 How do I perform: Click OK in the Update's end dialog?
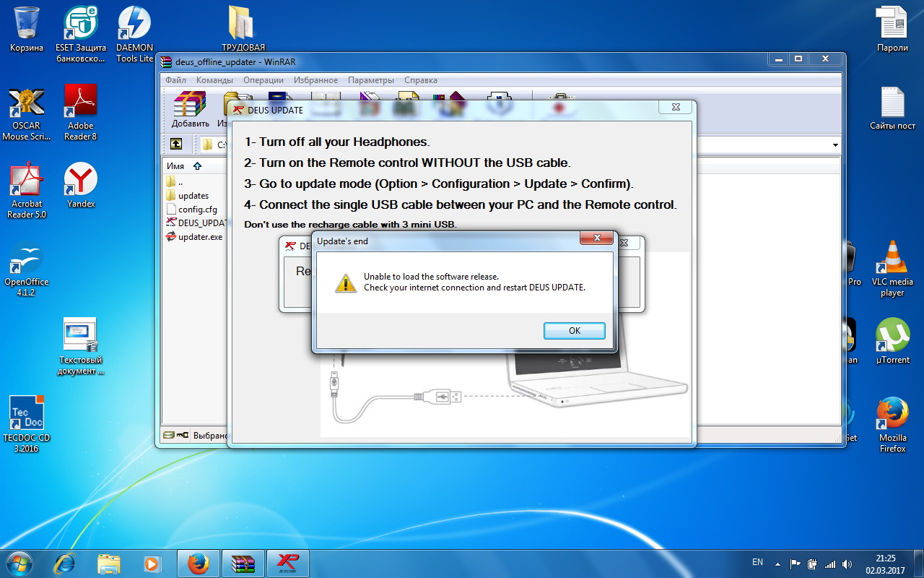click(574, 330)
